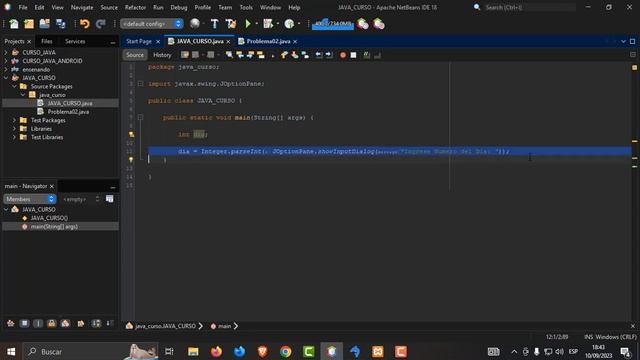
Task: Close the Start Page tab
Action: tap(158, 42)
